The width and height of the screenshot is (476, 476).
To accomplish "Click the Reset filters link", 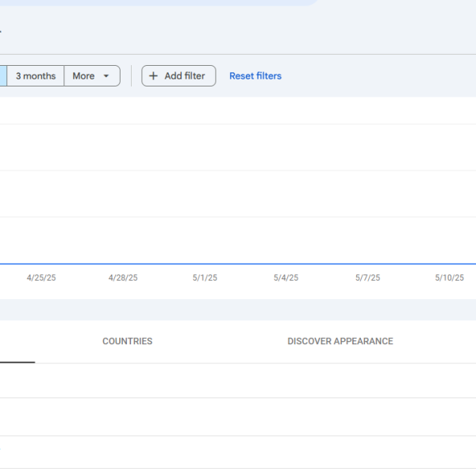I will [255, 76].
